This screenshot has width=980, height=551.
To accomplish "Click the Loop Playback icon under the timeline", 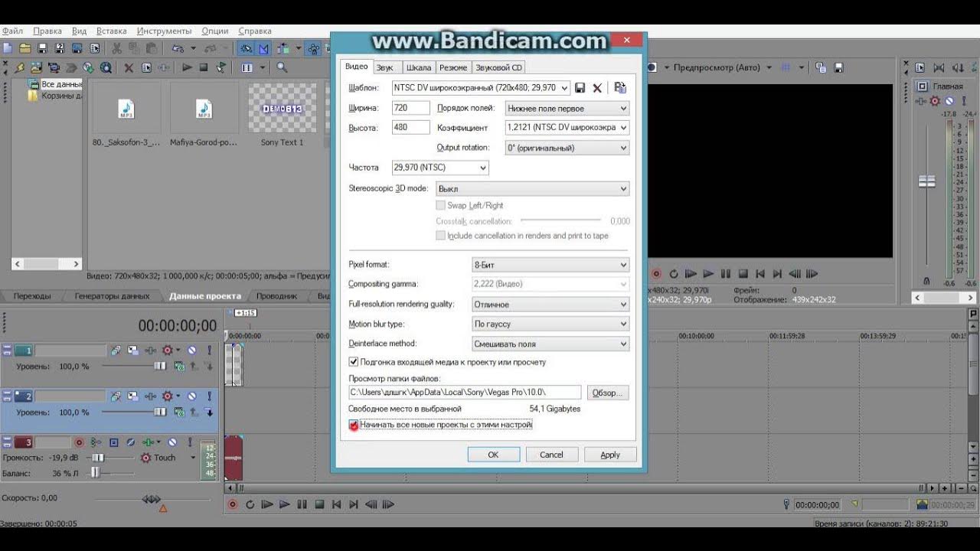I will pyautogui.click(x=250, y=504).
